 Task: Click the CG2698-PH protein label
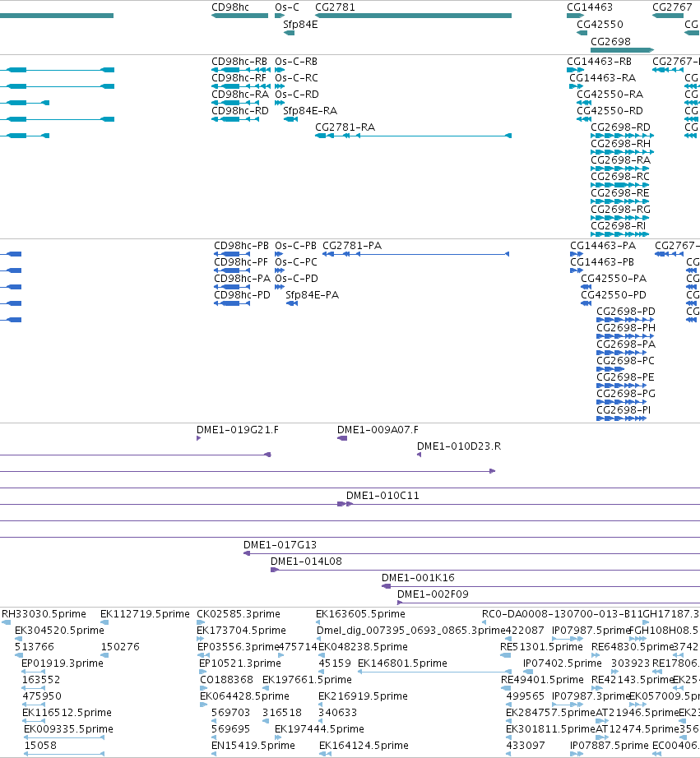click(x=626, y=328)
